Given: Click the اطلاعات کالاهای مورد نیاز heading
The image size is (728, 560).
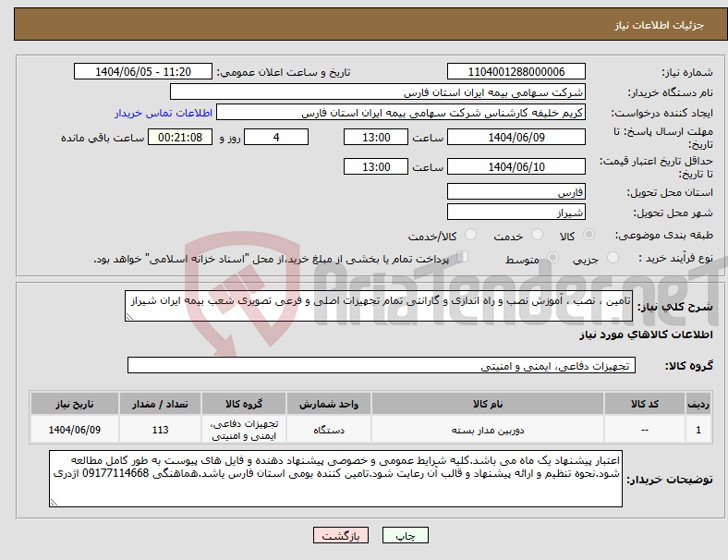Looking at the screenshot, I should pyautogui.click(x=646, y=335).
